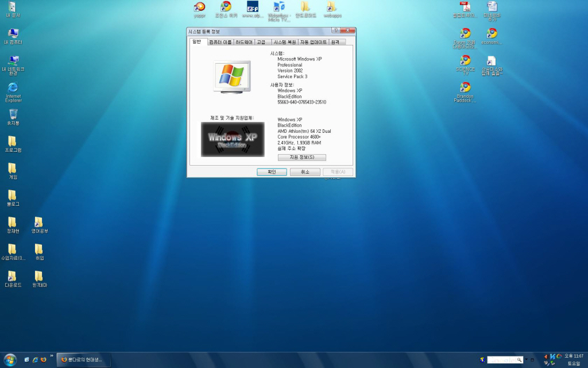Open the 휴지통 recycle bin icon

click(x=13, y=117)
